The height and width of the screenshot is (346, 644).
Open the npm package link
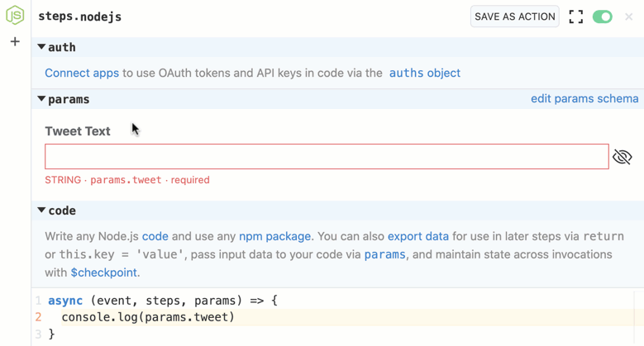point(274,236)
